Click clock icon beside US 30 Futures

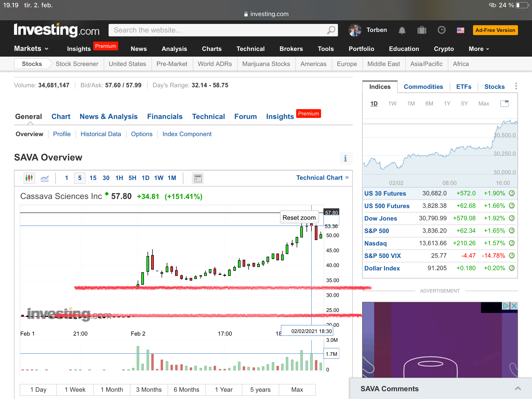pyautogui.click(x=512, y=193)
